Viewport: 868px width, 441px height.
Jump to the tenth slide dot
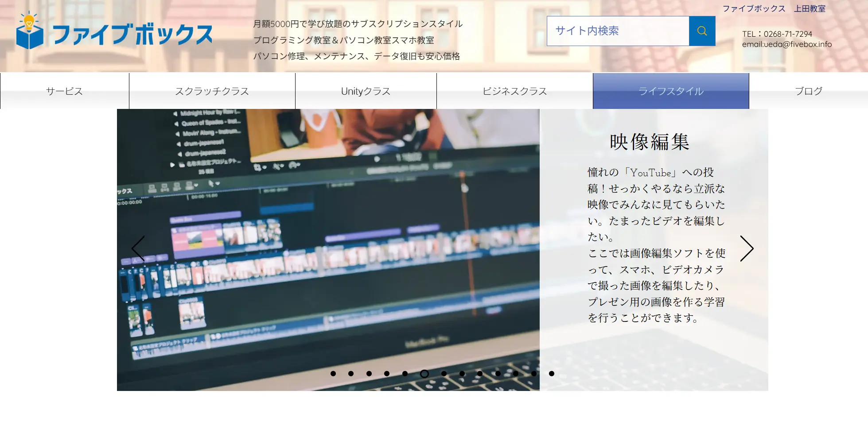point(498,374)
